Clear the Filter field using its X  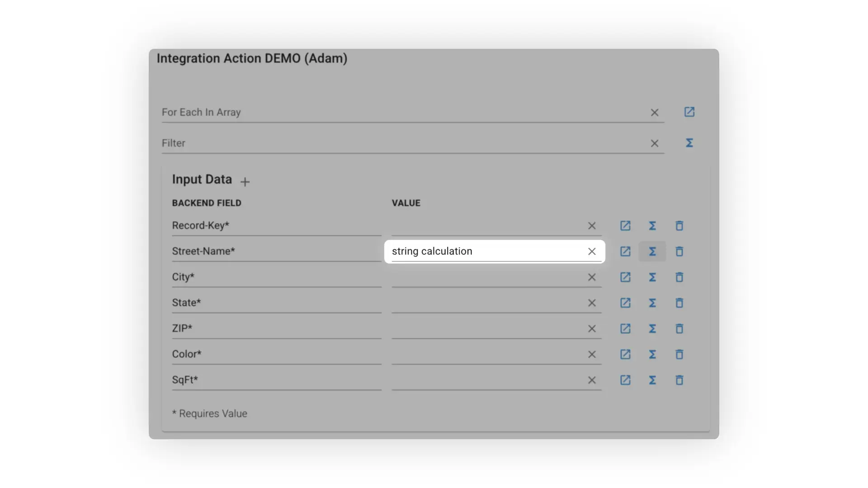point(654,143)
